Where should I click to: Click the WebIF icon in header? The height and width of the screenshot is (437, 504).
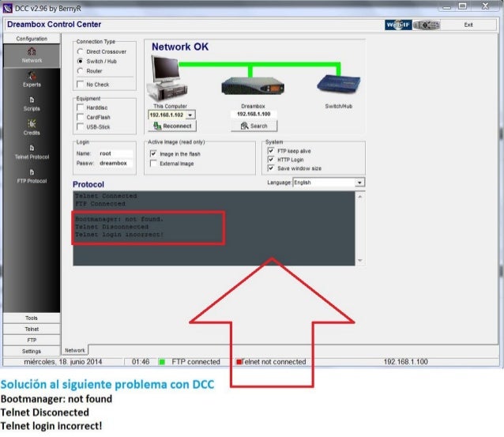tap(398, 24)
